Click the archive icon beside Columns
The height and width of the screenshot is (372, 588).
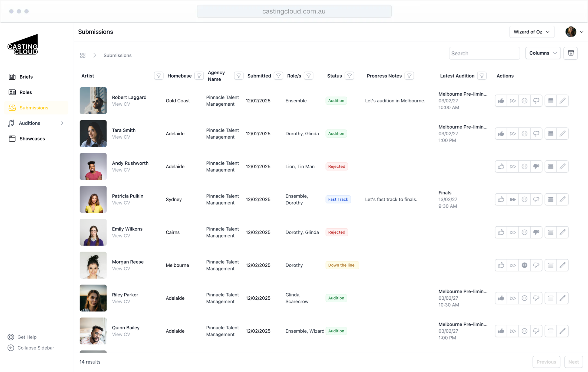tap(571, 53)
